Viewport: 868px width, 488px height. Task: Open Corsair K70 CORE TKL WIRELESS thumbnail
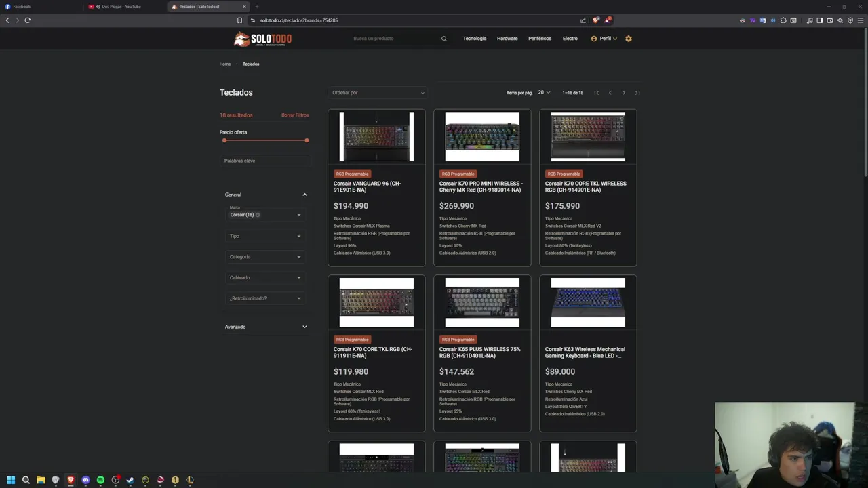point(588,137)
